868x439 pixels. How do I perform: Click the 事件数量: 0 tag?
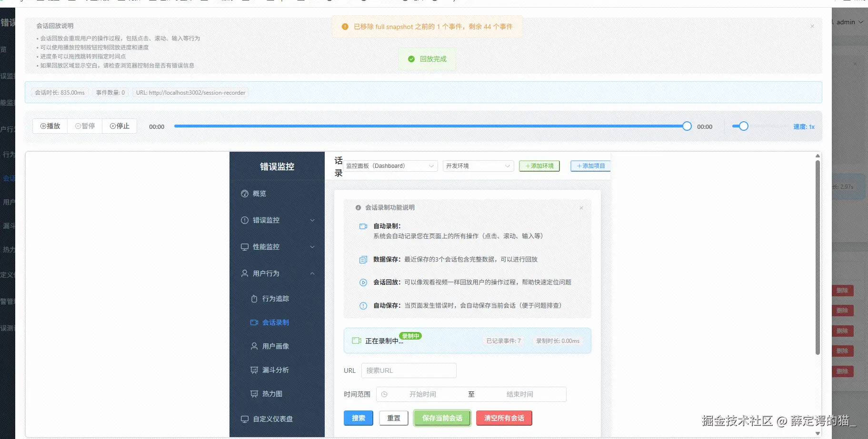110,93
